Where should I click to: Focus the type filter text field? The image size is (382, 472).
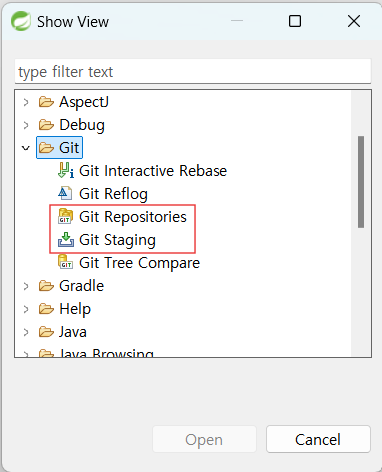click(193, 72)
